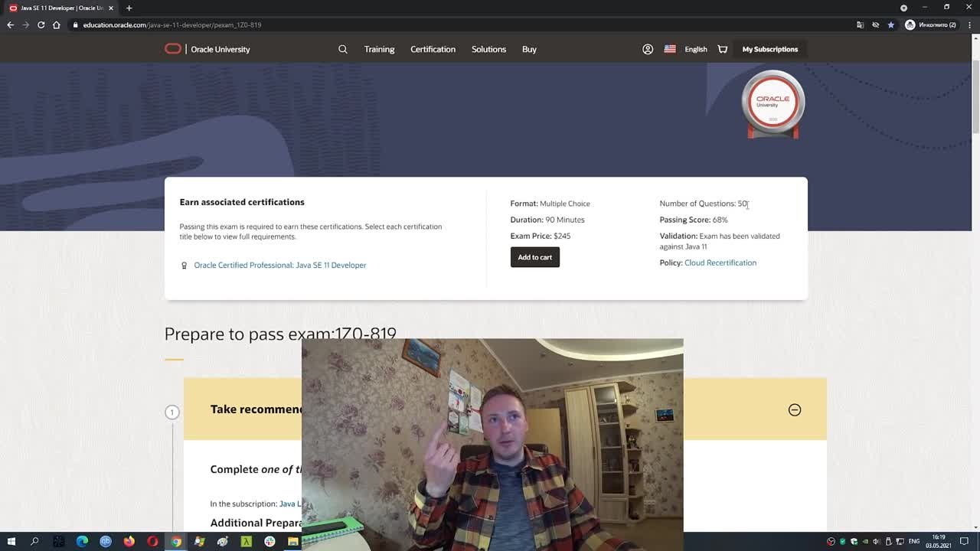The width and height of the screenshot is (980, 551).
Task: Open the user account profile icon
Action: point(648,49)
